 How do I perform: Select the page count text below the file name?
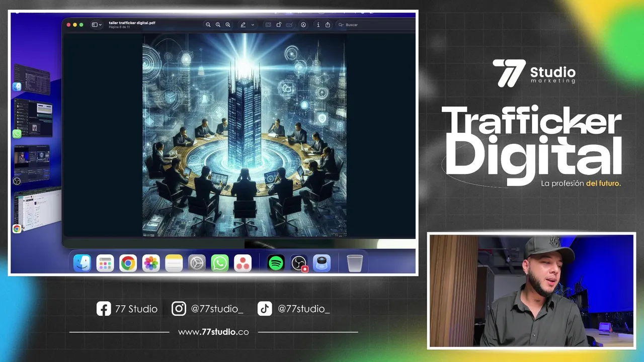[x=119, y=27]
